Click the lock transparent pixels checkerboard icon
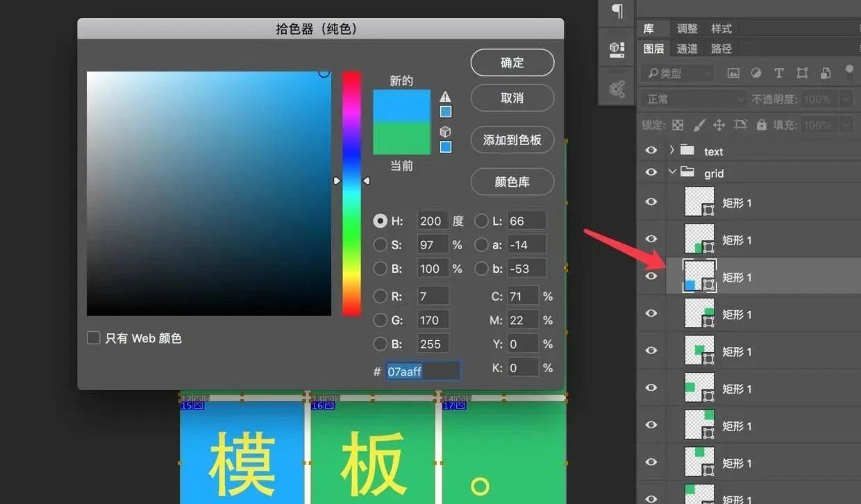The height and width of the screenshot is (504, 861). coord(678,125)
